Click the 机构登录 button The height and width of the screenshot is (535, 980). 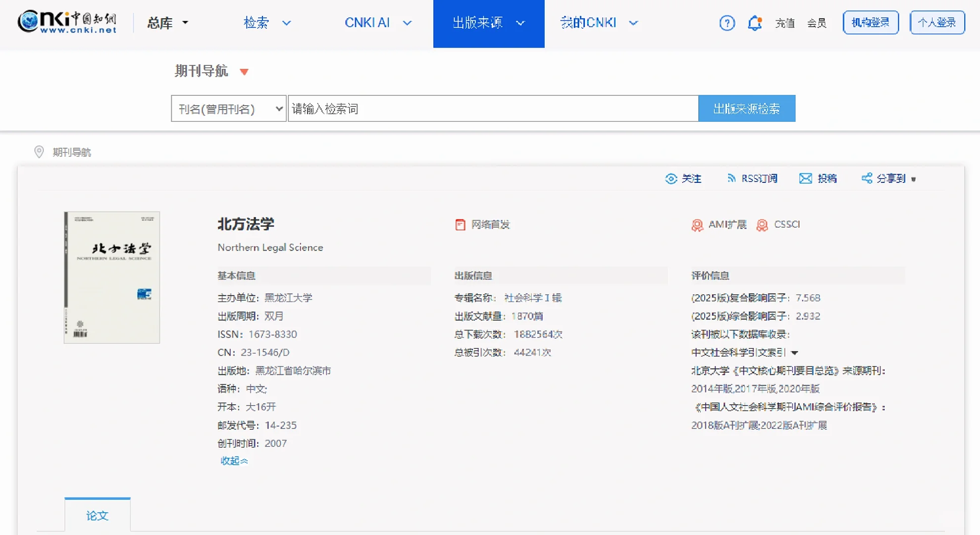[x=871, y=22]
